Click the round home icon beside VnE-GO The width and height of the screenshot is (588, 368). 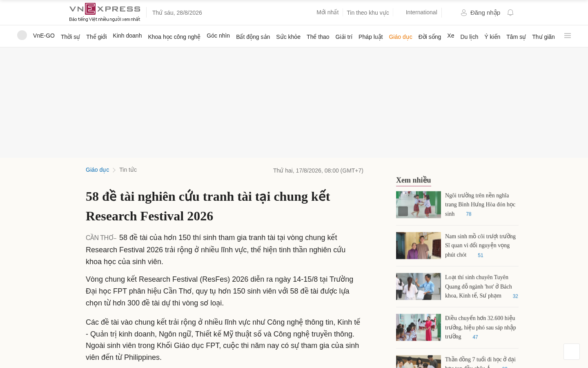[22, 35]
